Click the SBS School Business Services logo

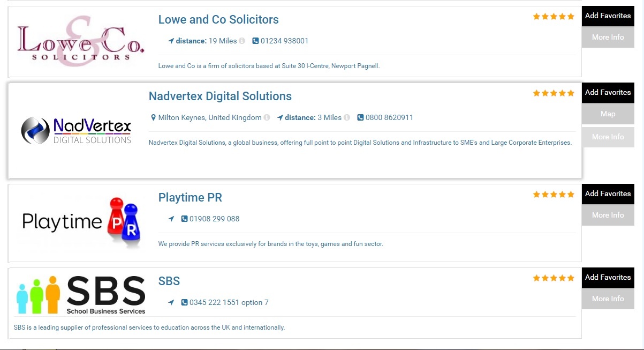click(x=81, y=295)
